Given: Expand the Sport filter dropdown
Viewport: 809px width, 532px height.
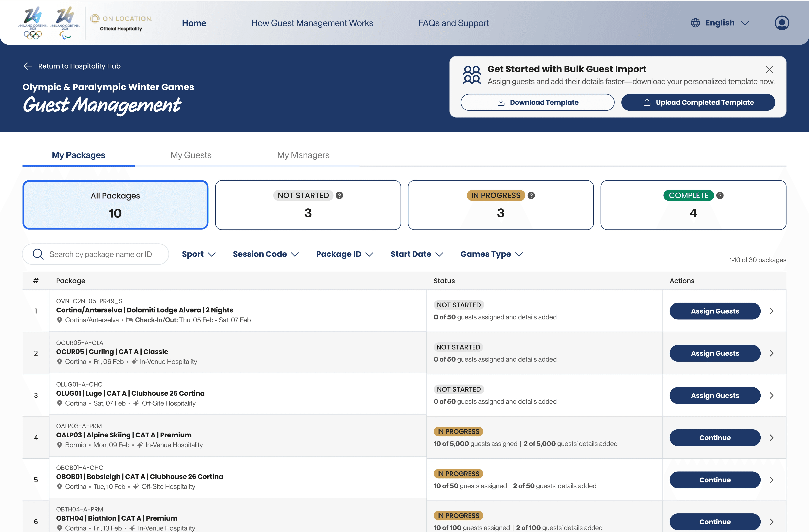Looking at the screenshot, I should [198, 254].
